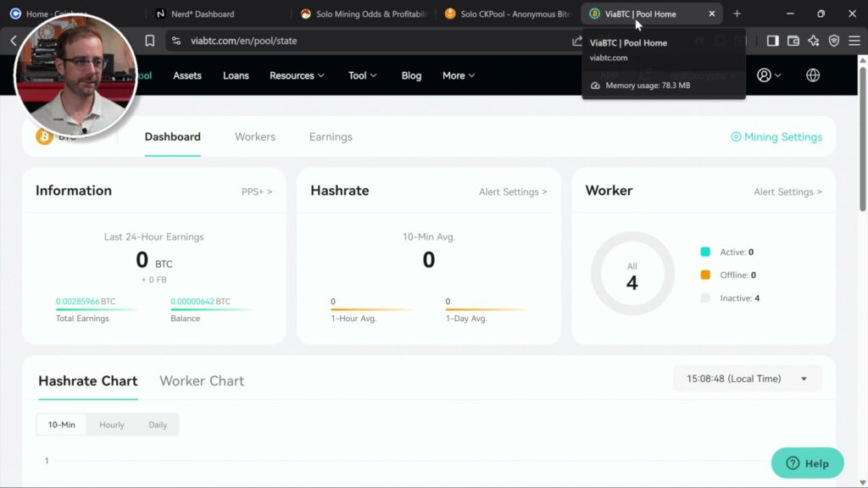Select the Worker Chart tab

pyautogui.click(x=202, y=381)
